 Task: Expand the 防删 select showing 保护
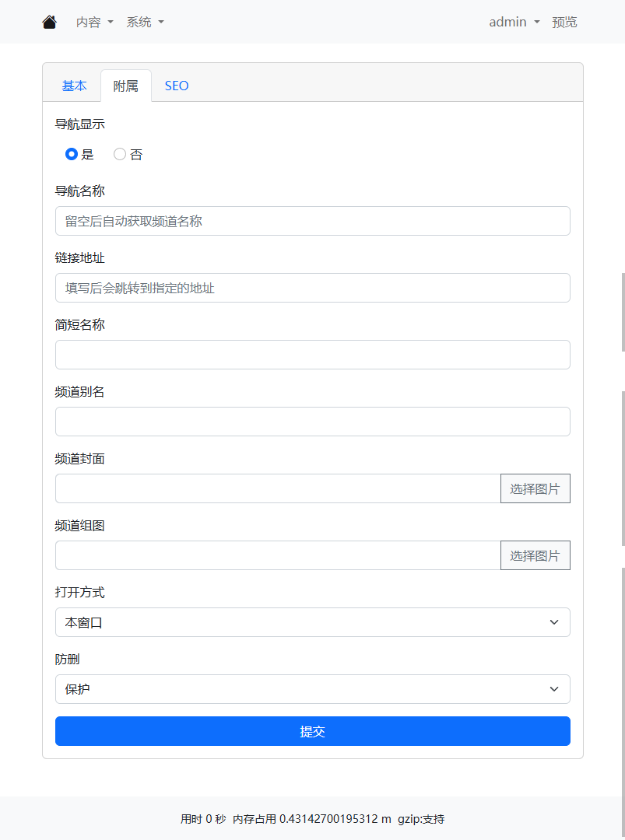pyautogui.click(x=313, y=689)
